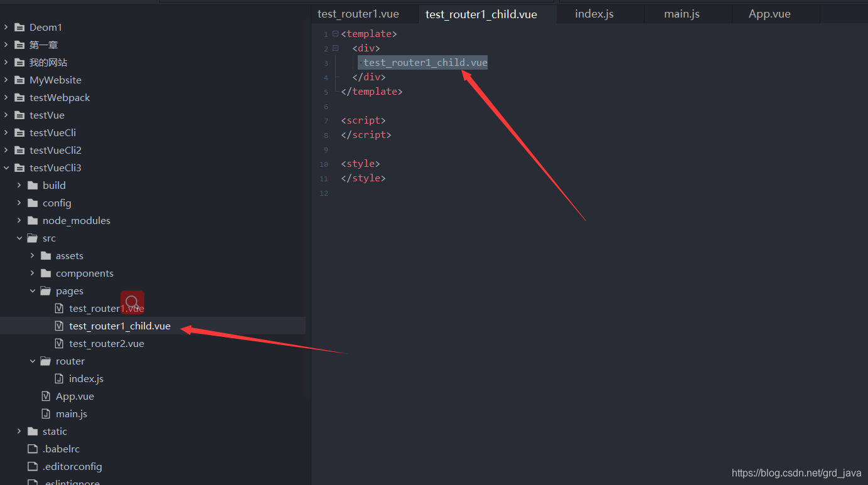Collapse the pages folder chevron
Image resolution: width=868 pixels, height=485 pixels.
pyautogui.click(x=33, y=290)
